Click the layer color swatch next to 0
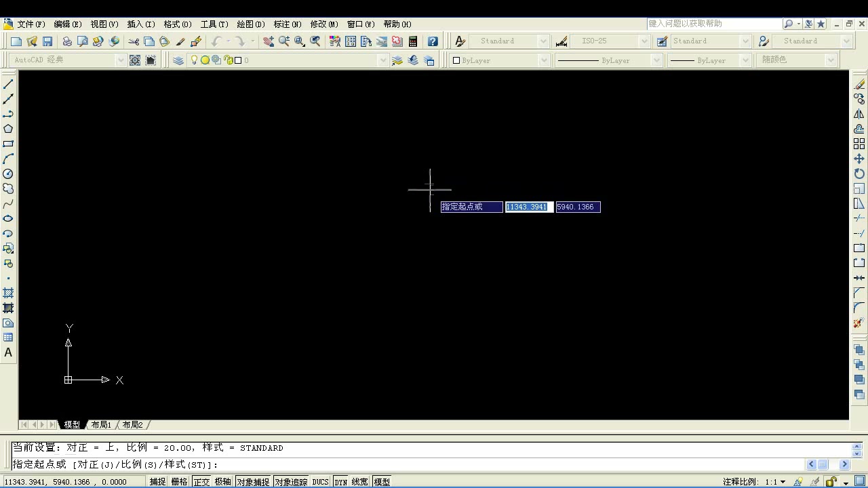868x488 pixels. [238, 60]
